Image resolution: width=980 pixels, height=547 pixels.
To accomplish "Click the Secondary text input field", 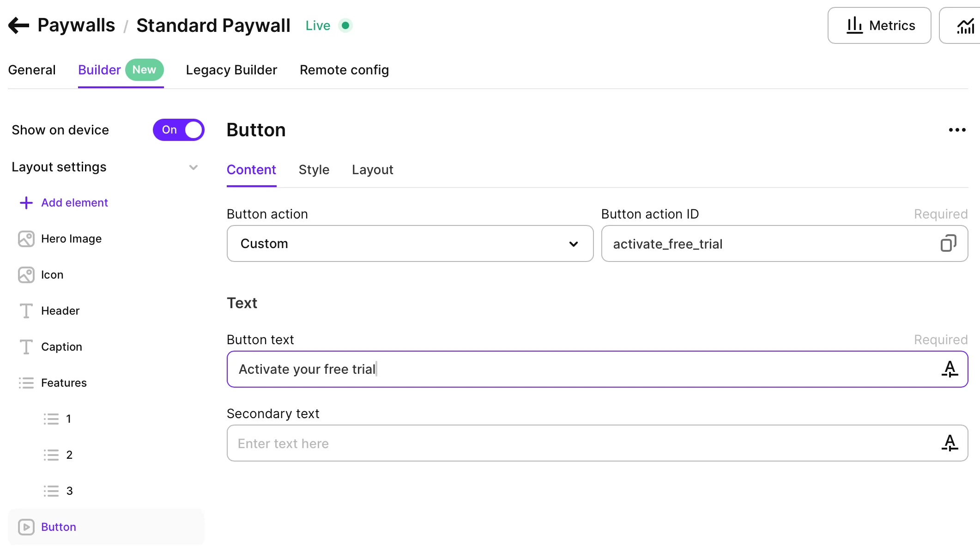I will pyautogui.click(x=597, y=443).
